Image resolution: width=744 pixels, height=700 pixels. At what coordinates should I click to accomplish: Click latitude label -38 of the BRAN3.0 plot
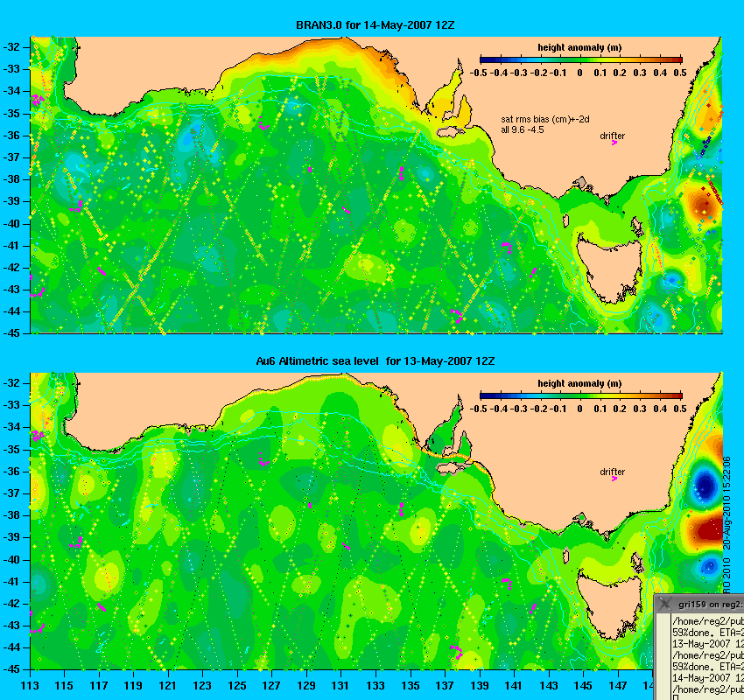click(x=11, y=179)
